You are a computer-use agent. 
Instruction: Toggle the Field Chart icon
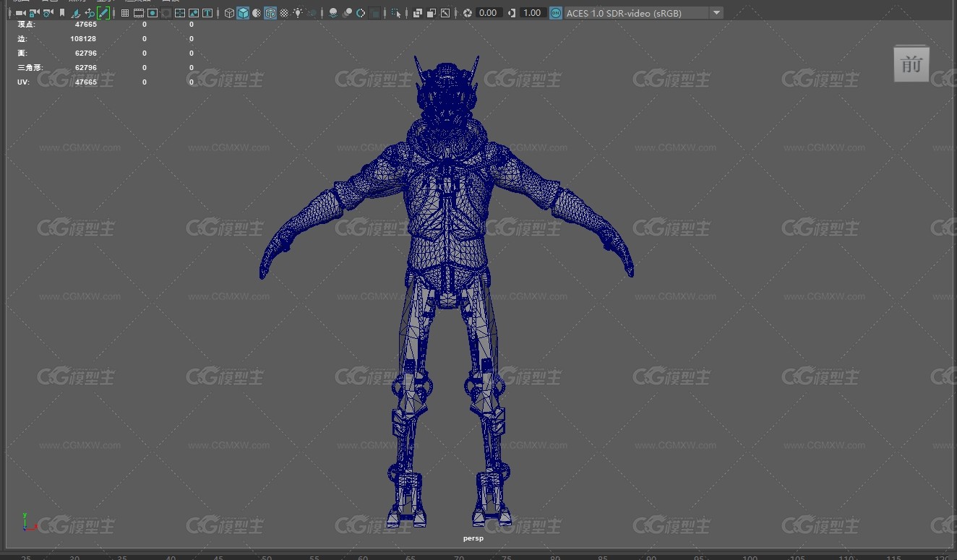[180, 13]
